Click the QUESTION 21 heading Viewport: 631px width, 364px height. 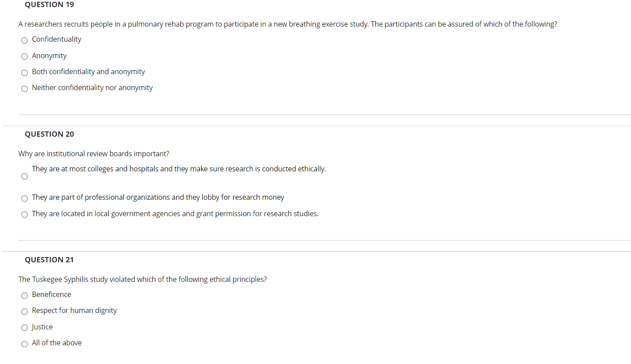click(x=49, y=260)
